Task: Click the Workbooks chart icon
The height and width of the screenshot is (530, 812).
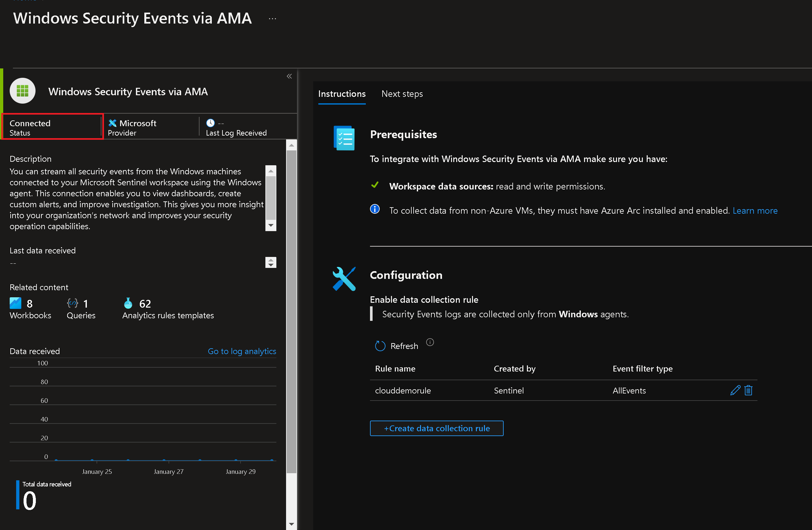Action: [15, 303]
